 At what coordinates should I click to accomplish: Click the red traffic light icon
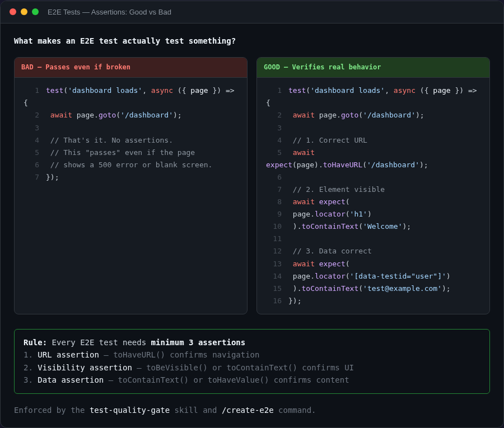(x=12, y=11)
